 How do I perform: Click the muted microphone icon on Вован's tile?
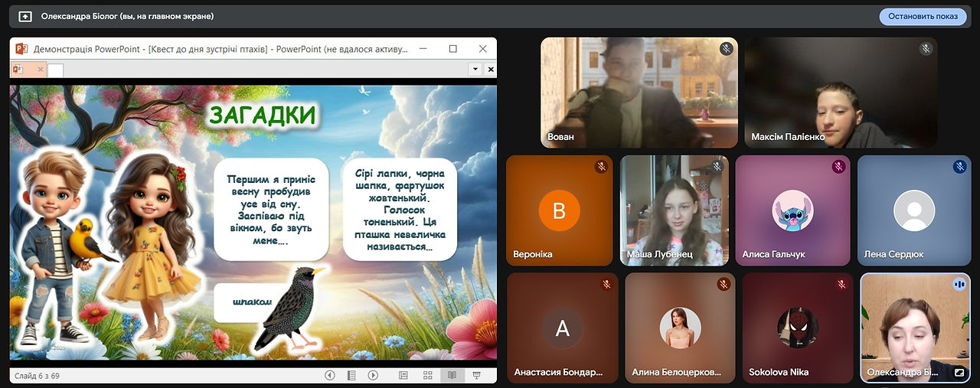[726, 49]
